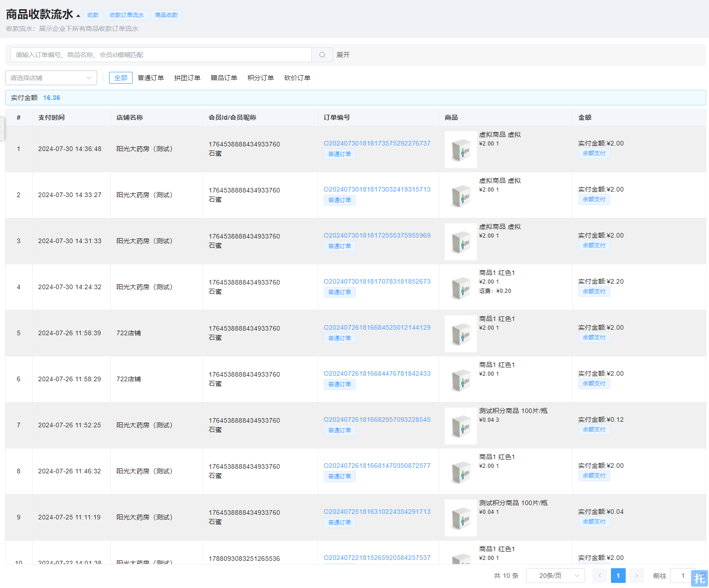Switch to 砍价订单 filter tab
The image size is (709, 588).
[297, 78]
